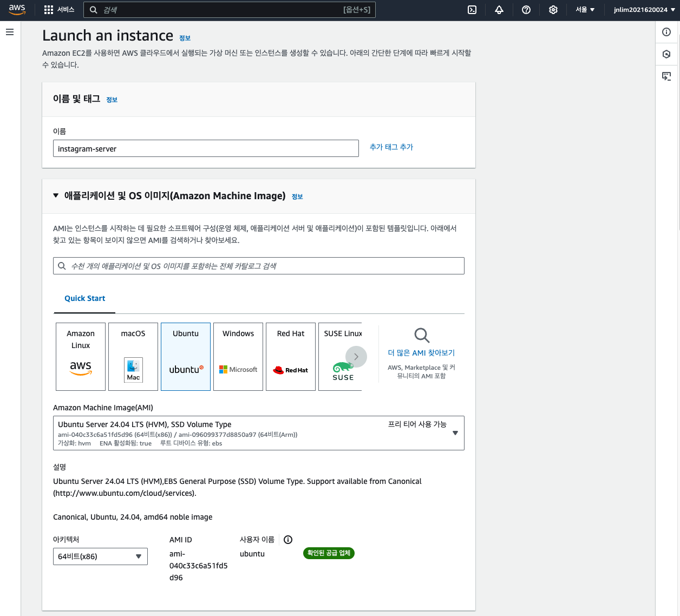This screenshot has width=680, height=616.
Task: Click the info icon next to 사용자 이름
Action: coord(288,540)
